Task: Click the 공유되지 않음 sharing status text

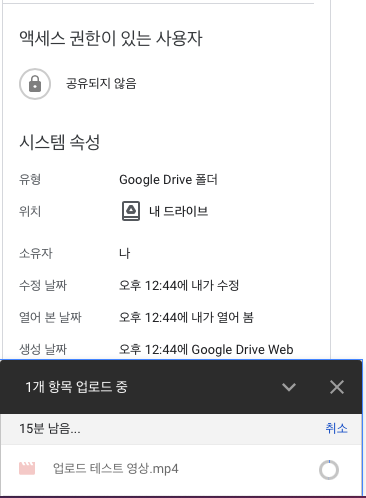Action: point(101,83)
